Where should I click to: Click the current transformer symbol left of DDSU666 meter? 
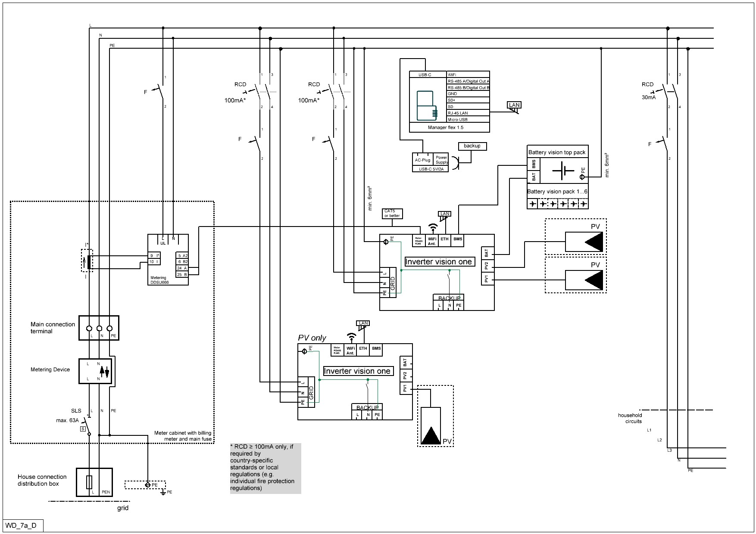coord(88,262)
